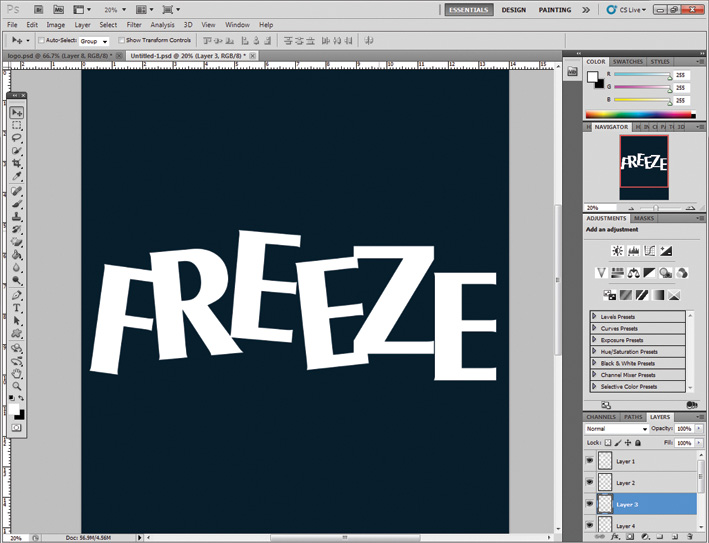
Task: Click the Essentials workspace button
Action: 469,9
